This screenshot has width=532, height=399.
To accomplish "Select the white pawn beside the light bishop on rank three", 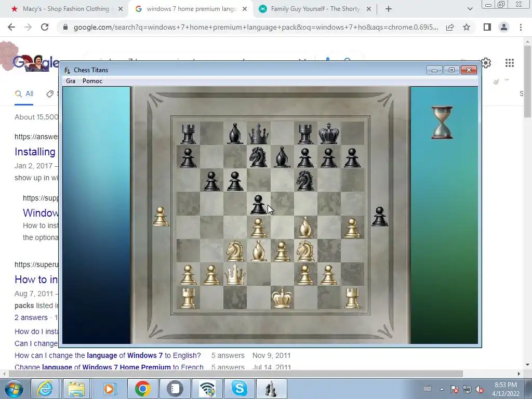I will tap(282, 251).
